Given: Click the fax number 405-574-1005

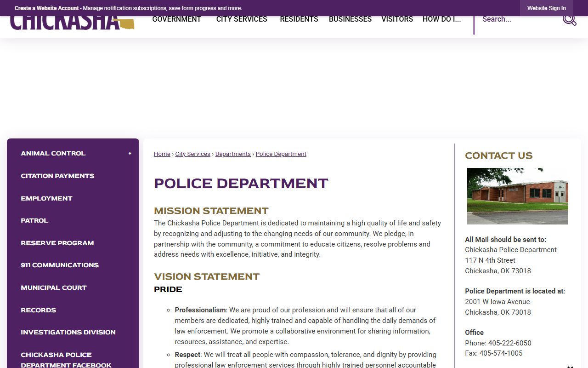Looking at the screenshot, I should tap(501, 353).
